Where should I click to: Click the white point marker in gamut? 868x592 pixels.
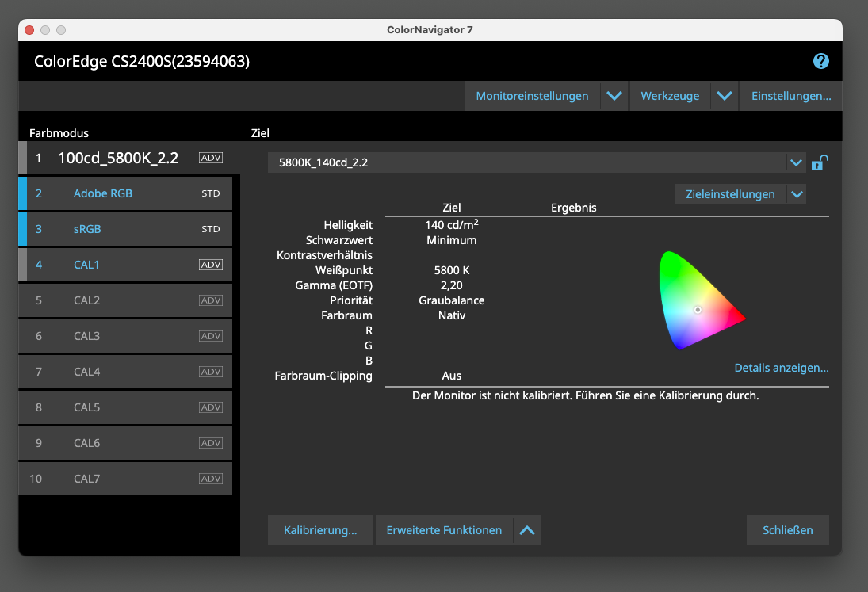click(698, 310)
